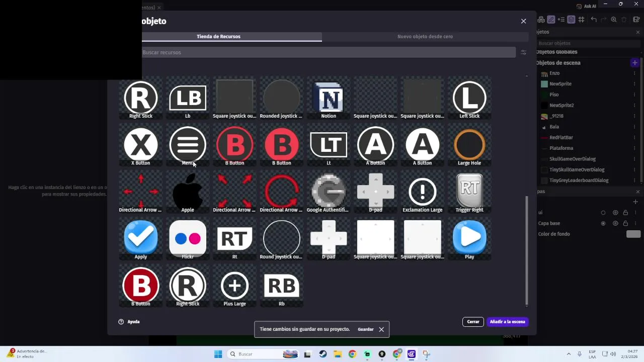644x362 pixels.
Task: Open options menu for Enzo object
Action: click(x=634, y=73)
